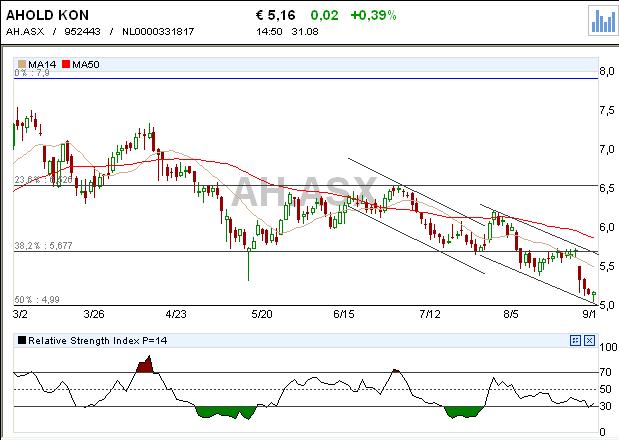Click the RSI 50 level label
619x440 pixels.
[606, 389]
